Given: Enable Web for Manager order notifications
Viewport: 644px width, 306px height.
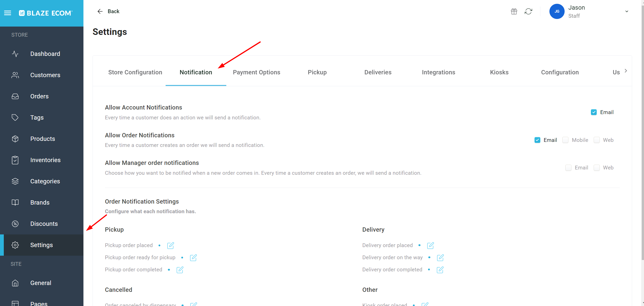Looking at the screenshot, I should pos(596,168).
